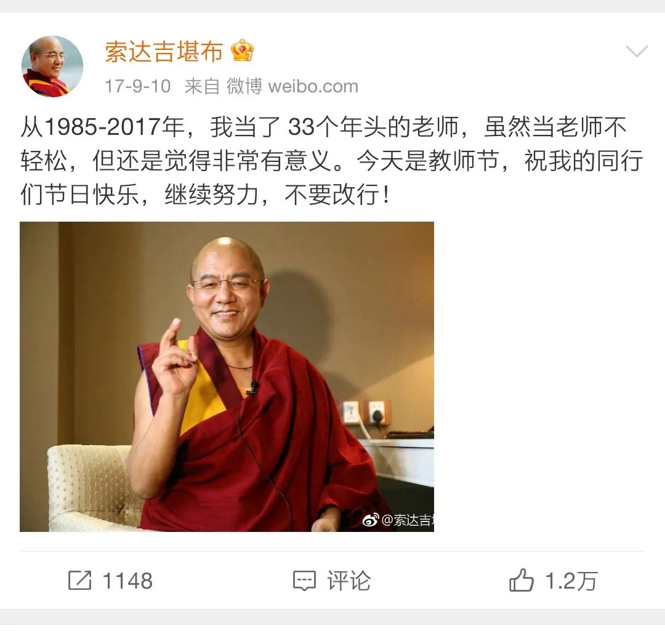This screenshot has height=644, width=665.
Task: Open the repost share icon
Action: click(79, 581)
